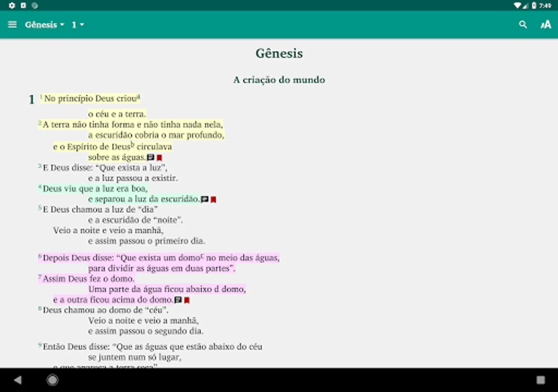The image size is (558, 392).
Task: Select verse 7 'Assim Deus fez o domo.'
Action: 87,279
